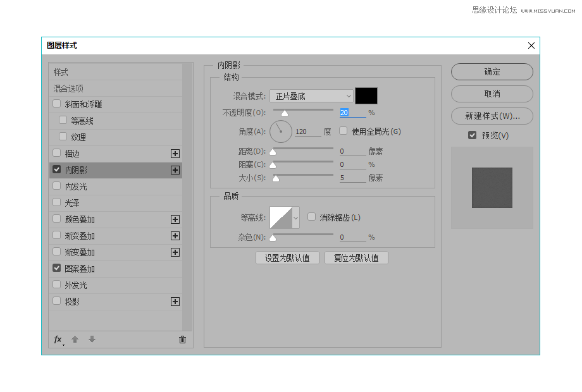Click the 距离 value field

352,151
